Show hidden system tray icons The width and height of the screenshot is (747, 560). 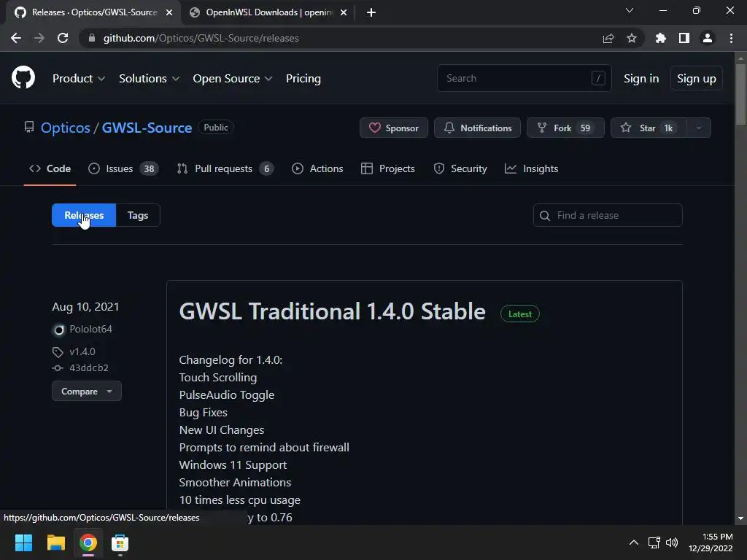click(x=634, y=542)
